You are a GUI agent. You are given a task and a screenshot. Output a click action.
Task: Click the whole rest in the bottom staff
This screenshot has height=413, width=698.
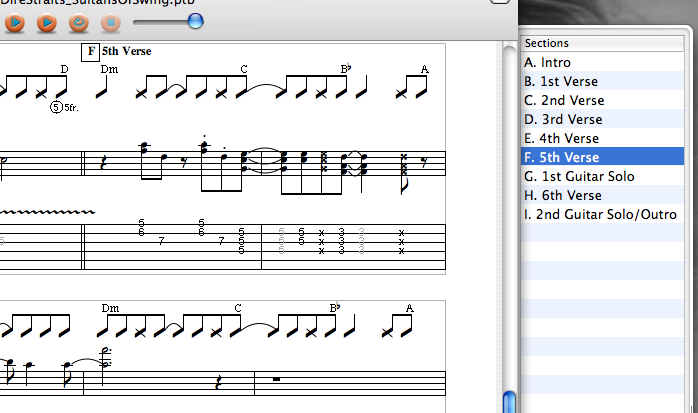point(276,379)
